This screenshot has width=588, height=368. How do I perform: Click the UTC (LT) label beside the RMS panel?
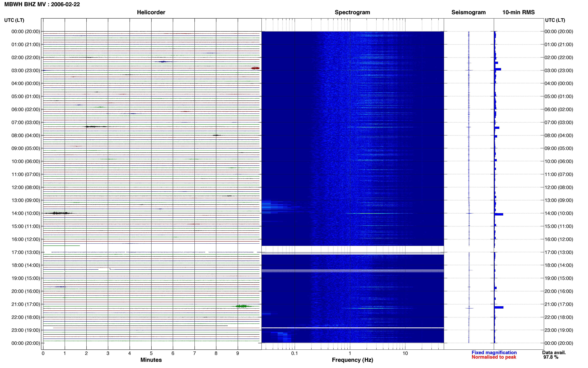point(555,20)
